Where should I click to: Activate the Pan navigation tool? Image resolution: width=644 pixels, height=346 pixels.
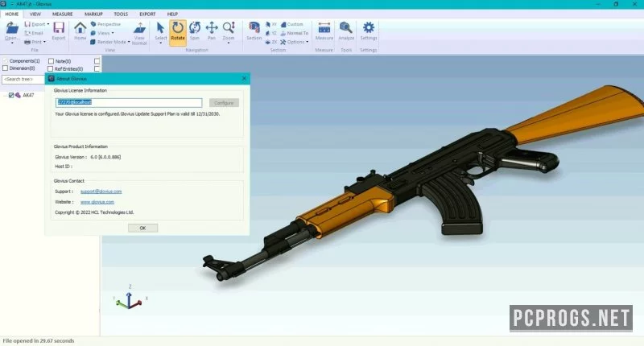pos(212,28)
